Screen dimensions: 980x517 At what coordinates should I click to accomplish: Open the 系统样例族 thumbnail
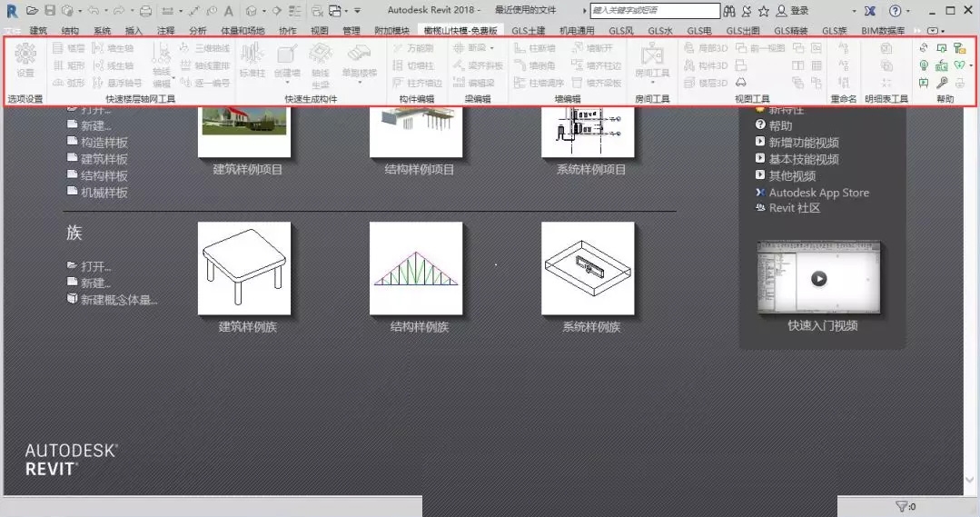click(x=589, y=268)
